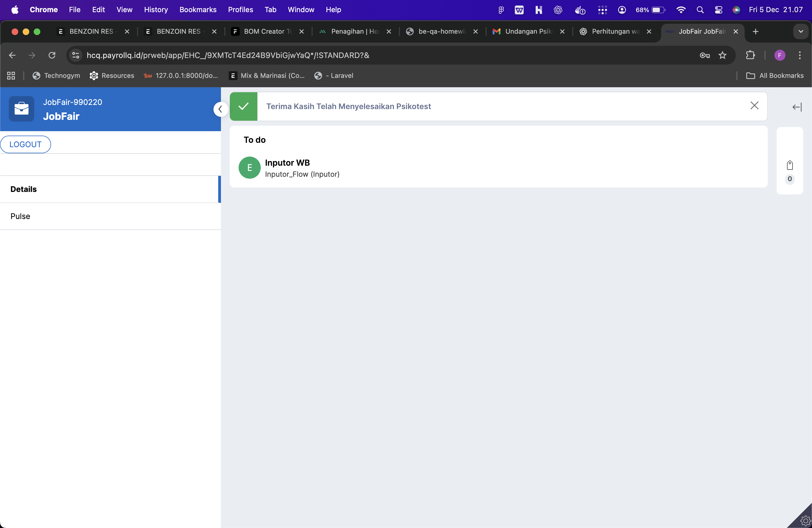Screen dimensions: 812x528
Task: Collapse the right utilities pane arrow
Action: pyautogui.click(x=797, y=107)
